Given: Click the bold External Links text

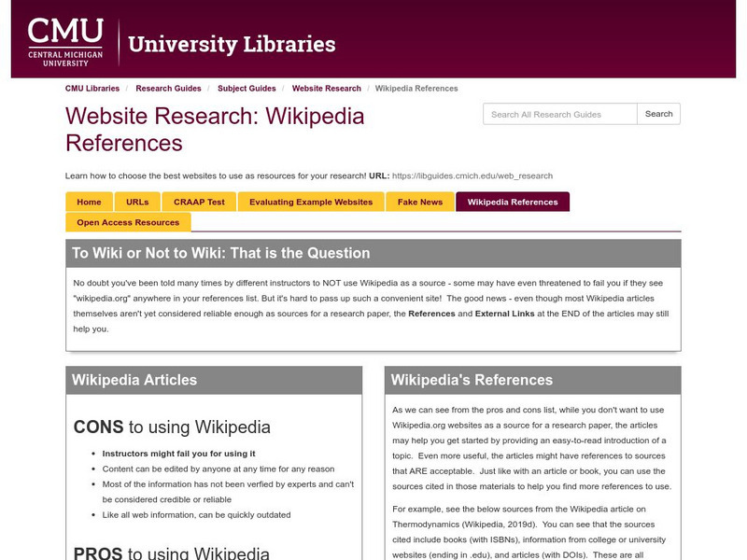Looking at the screenshot, I should (504, 314).
